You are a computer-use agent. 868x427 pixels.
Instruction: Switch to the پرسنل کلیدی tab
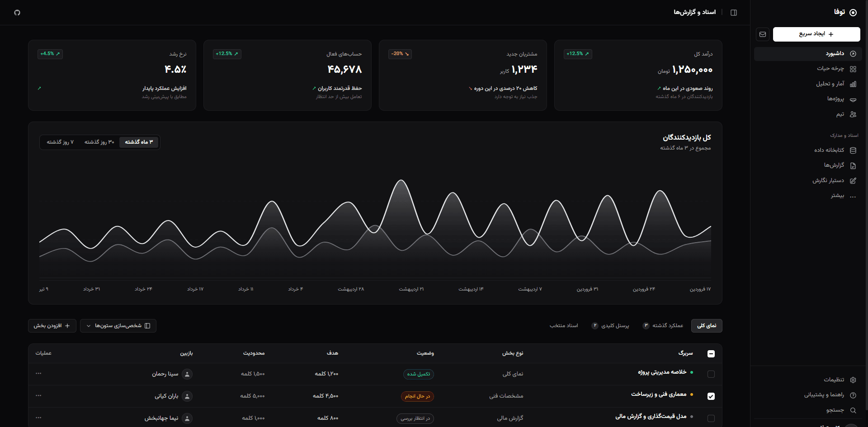(x=610, y=326)
